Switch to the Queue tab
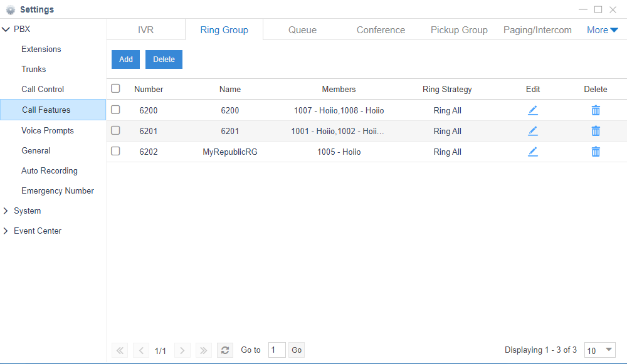627x364 pixels. (x=302, y=30)
